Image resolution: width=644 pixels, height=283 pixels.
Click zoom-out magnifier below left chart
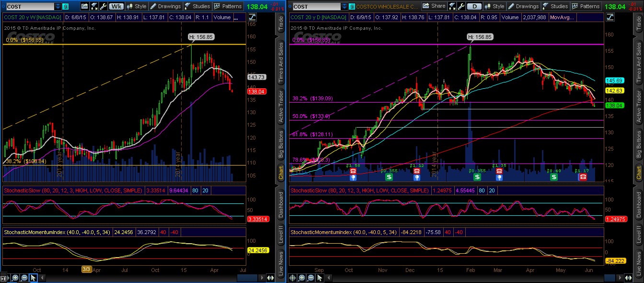[24, 278]
